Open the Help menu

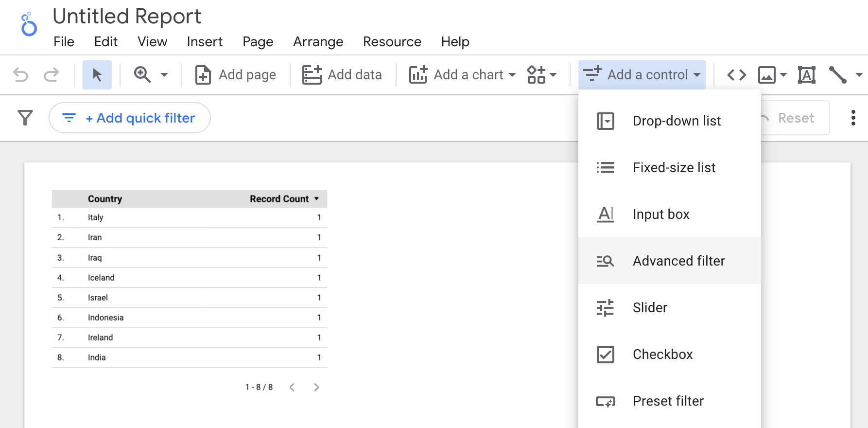click(x=455, y=42)
